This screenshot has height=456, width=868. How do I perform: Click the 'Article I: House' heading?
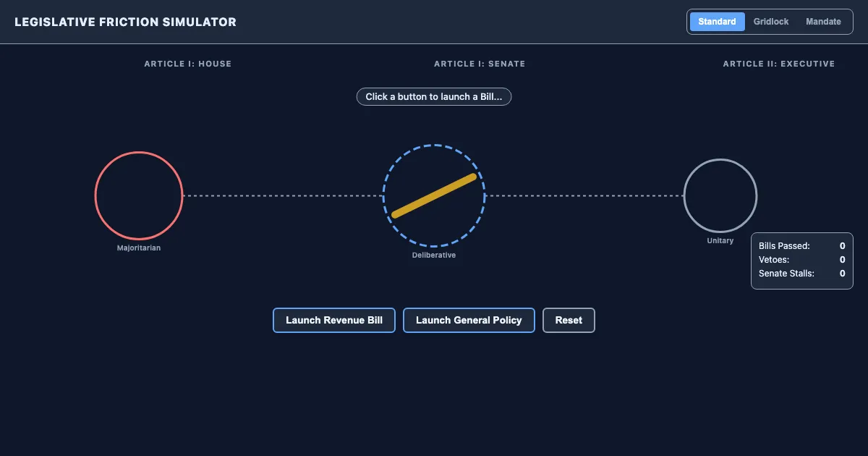tap(188, 64)
